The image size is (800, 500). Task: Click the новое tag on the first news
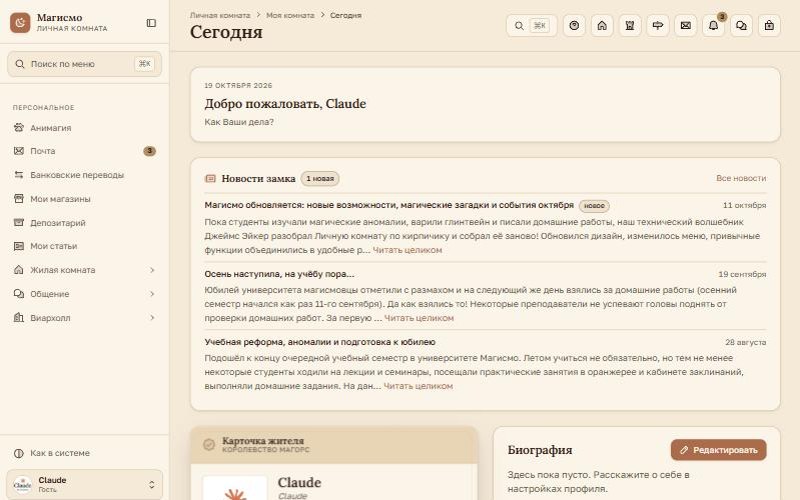[594, 206]
